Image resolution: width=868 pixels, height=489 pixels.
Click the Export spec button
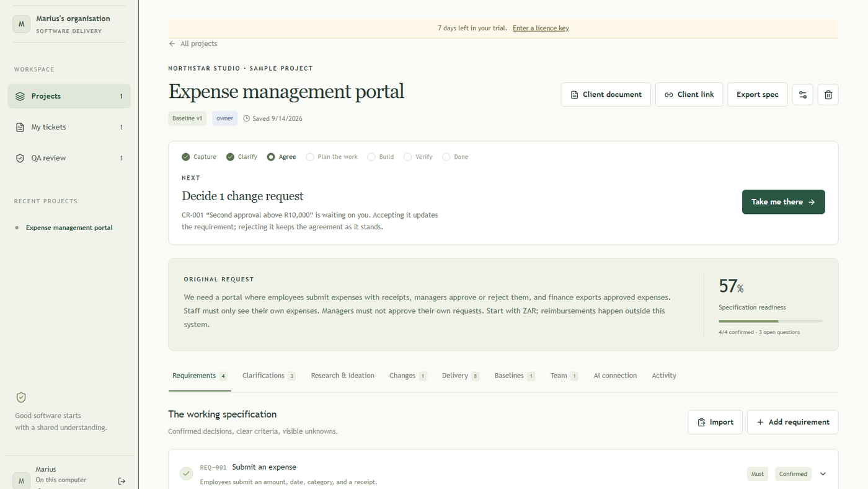coord(758,95)
